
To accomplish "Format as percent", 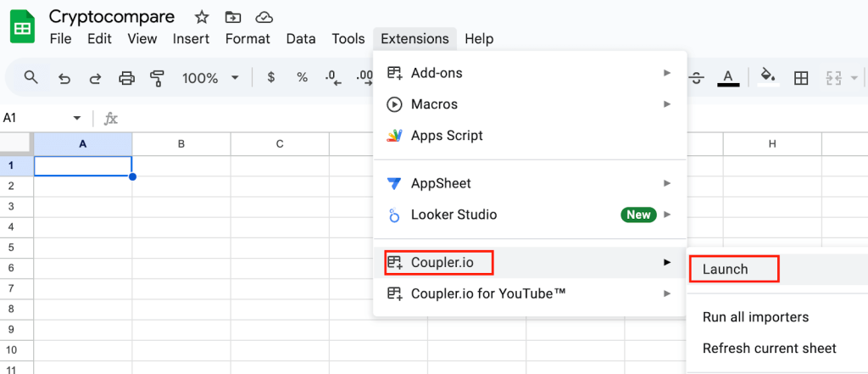I will (302, 77).
